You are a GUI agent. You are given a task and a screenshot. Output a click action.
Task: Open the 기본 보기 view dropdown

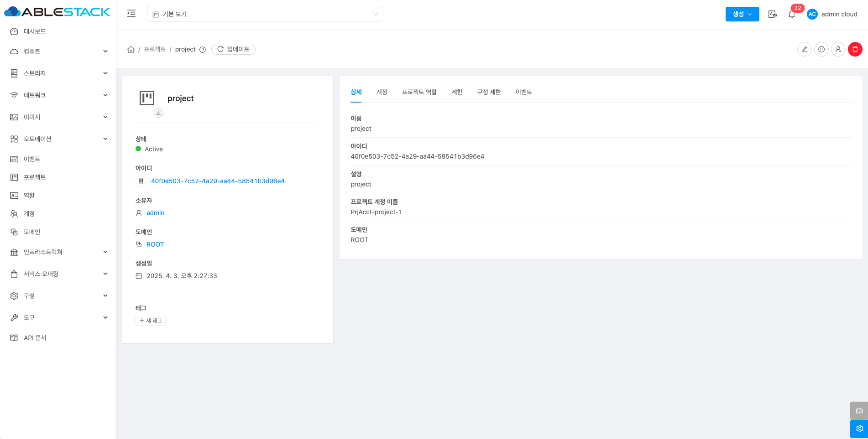coord(265,14)
